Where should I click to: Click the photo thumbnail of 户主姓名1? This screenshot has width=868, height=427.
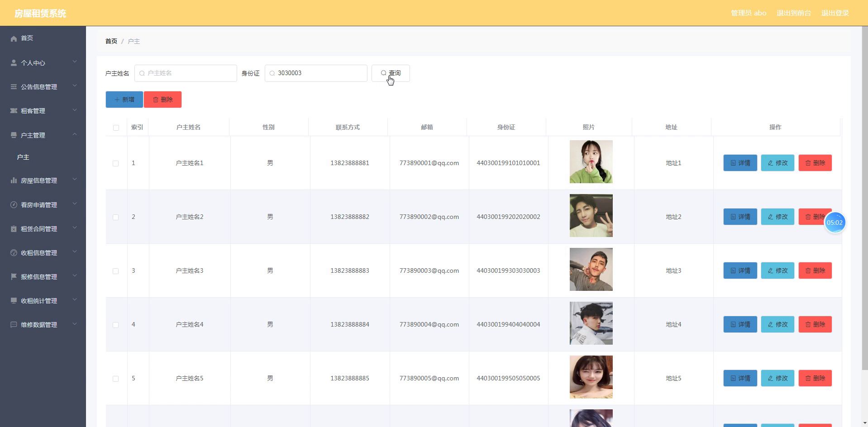tap(591, 162)
